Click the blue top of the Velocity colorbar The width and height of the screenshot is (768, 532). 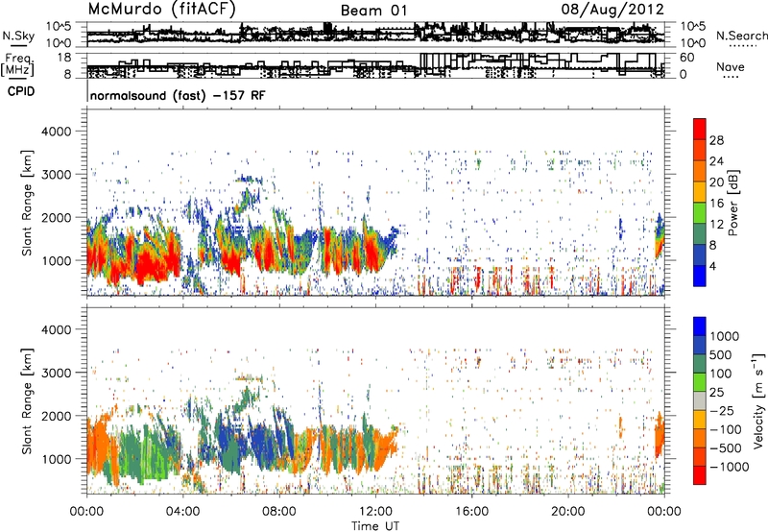[700, 326]
